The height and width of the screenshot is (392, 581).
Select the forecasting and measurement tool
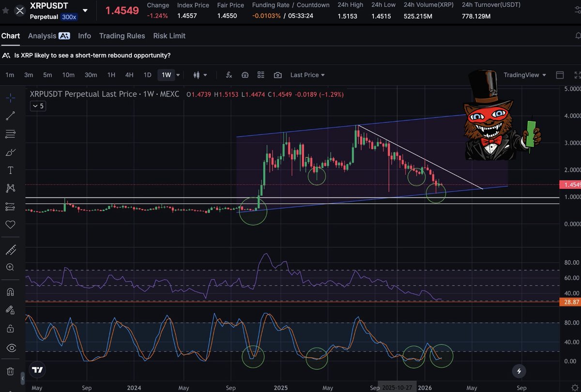pyautogui.click(x=11, y=207)
